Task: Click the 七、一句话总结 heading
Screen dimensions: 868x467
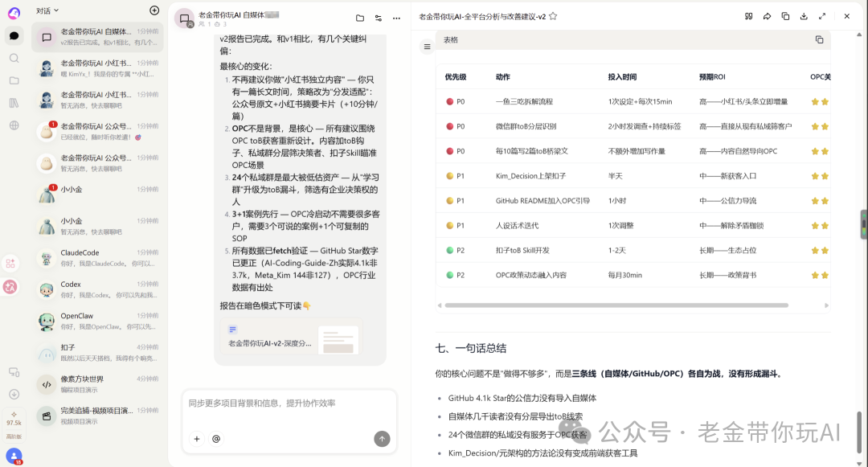Action: coord(470,348)
